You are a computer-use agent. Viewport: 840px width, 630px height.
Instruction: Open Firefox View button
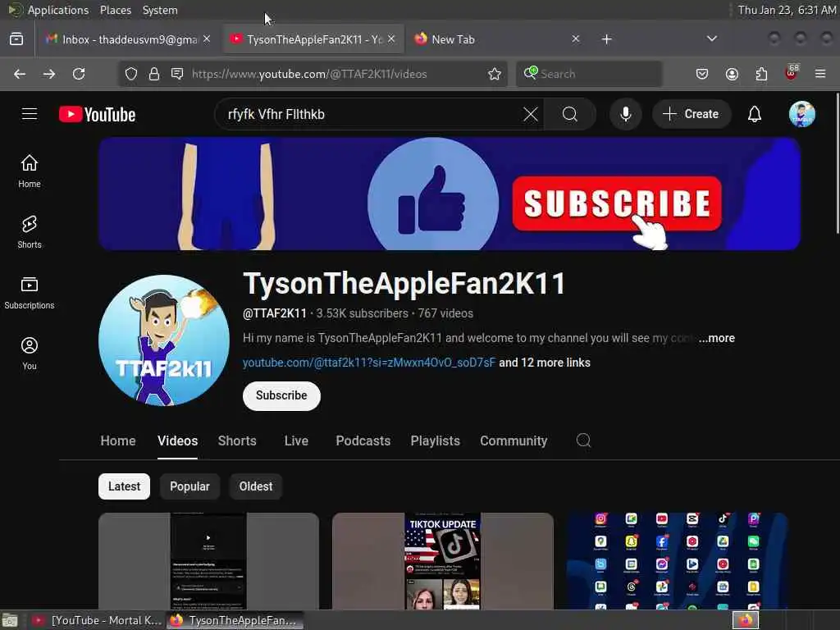pos(16,39)
